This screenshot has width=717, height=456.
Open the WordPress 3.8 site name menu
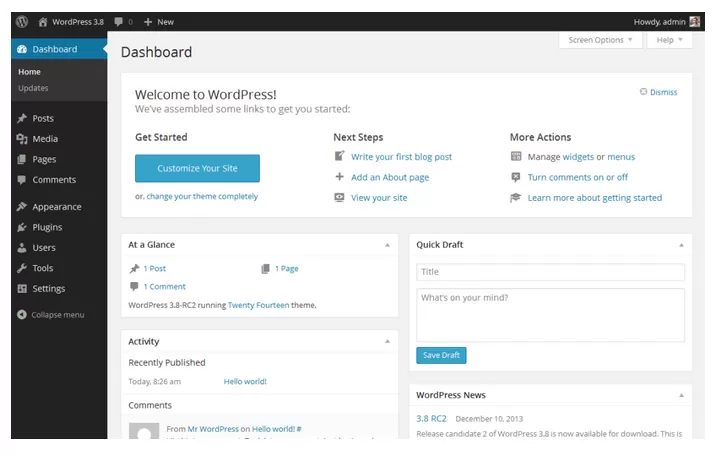click(78, 22)
